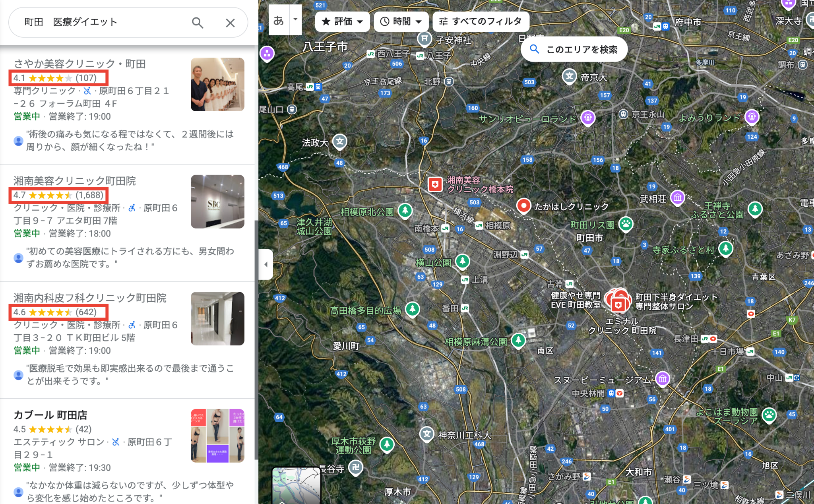Click the search magnifier icon in search box

198,23
